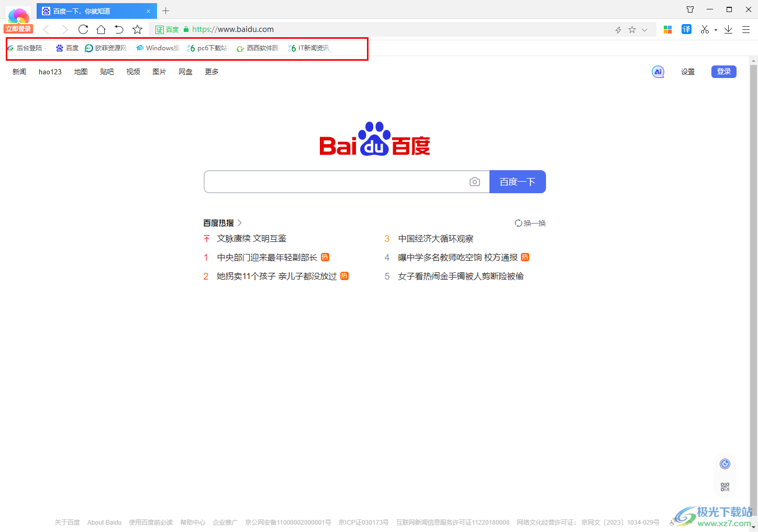
Task: Click the blue 登录 button
Action: (x=724, y=72)
